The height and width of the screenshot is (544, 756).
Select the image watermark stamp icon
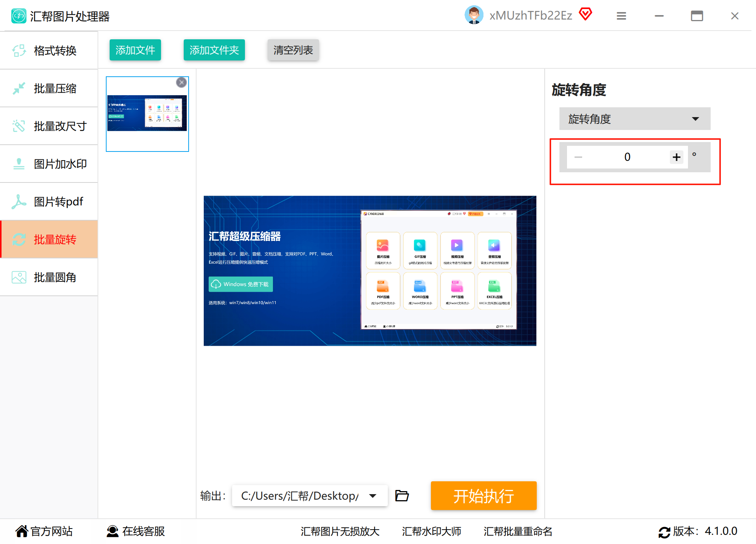pos(19,164)
